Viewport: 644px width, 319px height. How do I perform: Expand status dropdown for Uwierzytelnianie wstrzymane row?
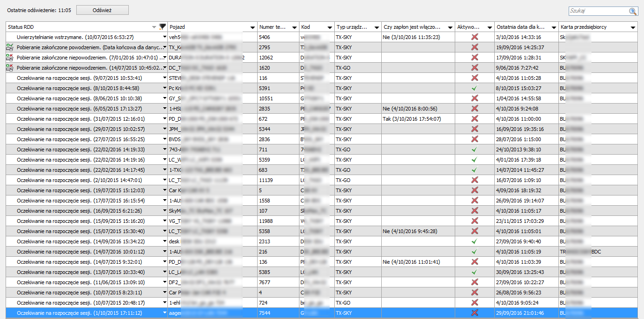click(164, 37)
